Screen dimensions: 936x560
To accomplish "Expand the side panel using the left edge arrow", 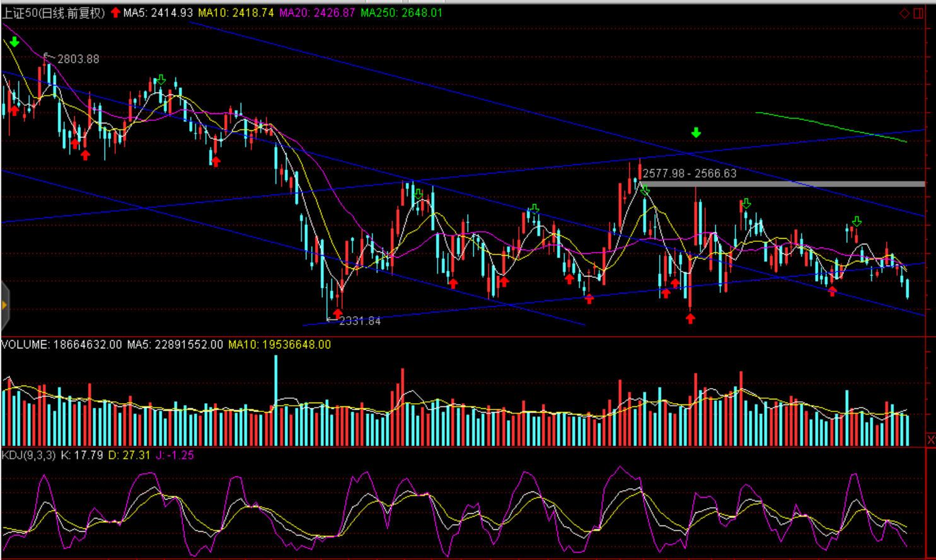I will point(4,306).
